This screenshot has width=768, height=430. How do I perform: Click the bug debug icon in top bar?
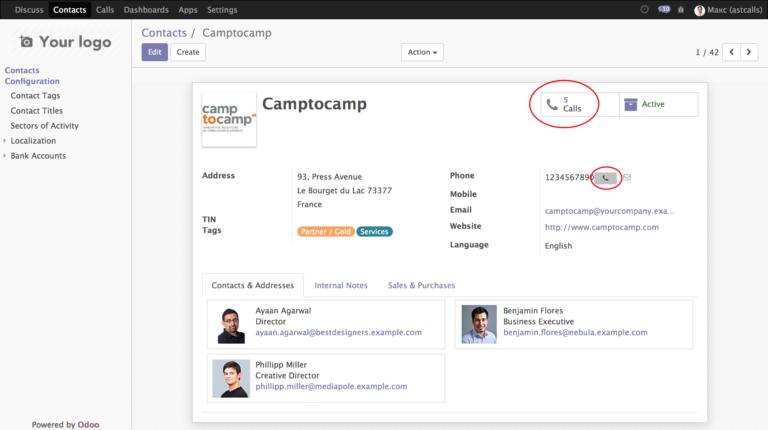[681, 9]
